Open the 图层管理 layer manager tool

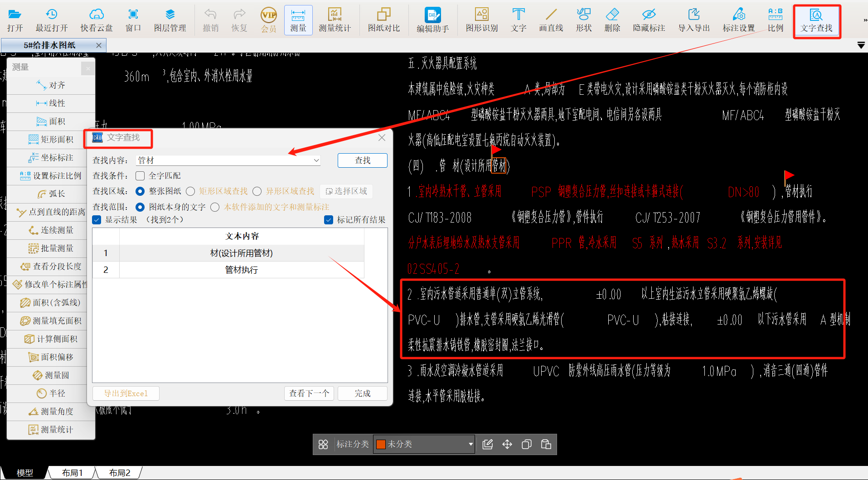click(x=170, y=20)
